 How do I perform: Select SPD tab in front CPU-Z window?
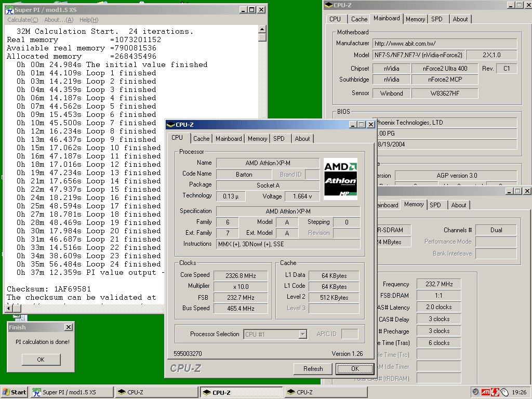click(279, 138)
